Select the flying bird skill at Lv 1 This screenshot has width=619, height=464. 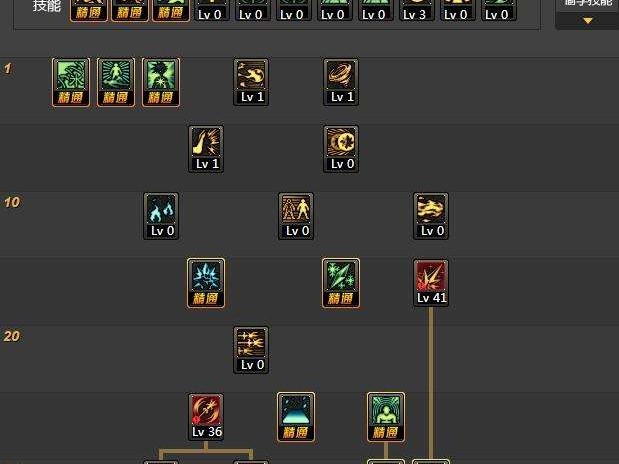click(x=251, y=82)
